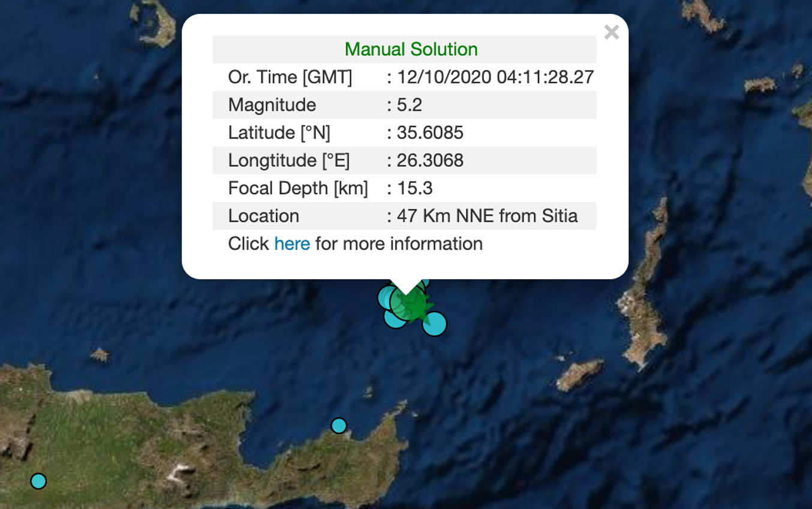
Task: Click the Focal Depth 15.3 row
Action: 404,188
